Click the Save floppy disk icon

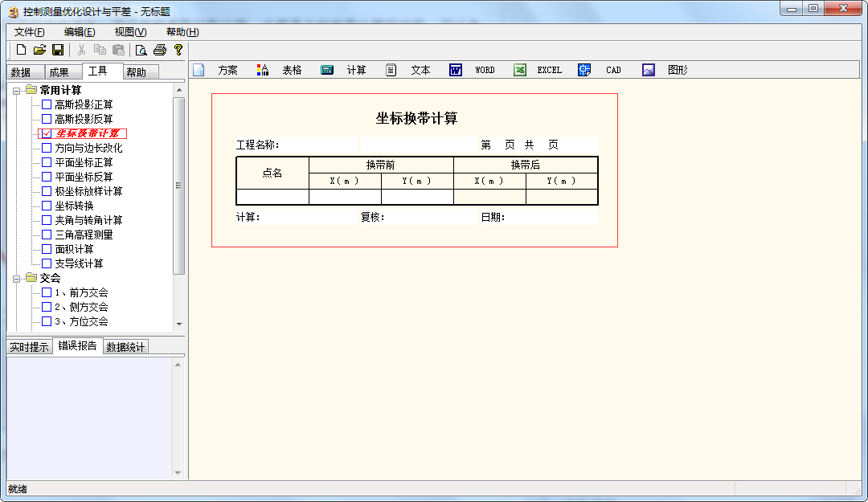(58, 50)
